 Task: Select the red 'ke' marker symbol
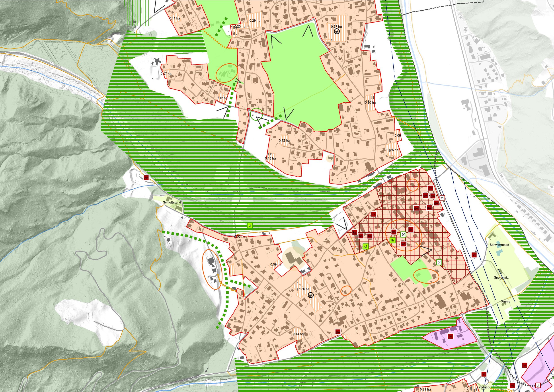355,232
